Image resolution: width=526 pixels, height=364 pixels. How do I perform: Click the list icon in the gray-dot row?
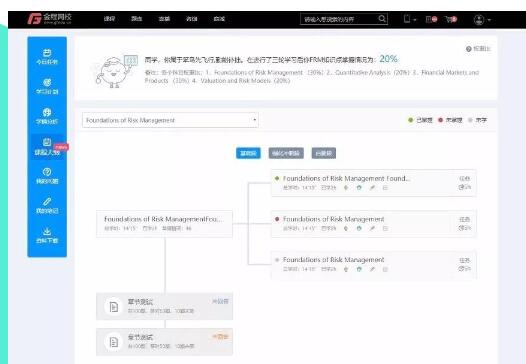[385, 269]
